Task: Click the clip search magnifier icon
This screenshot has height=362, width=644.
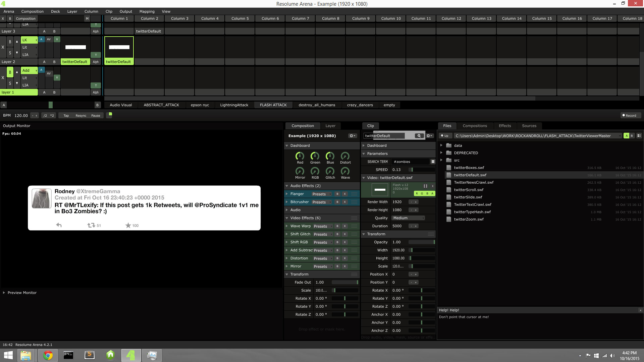Action: [x=419, y=136]
